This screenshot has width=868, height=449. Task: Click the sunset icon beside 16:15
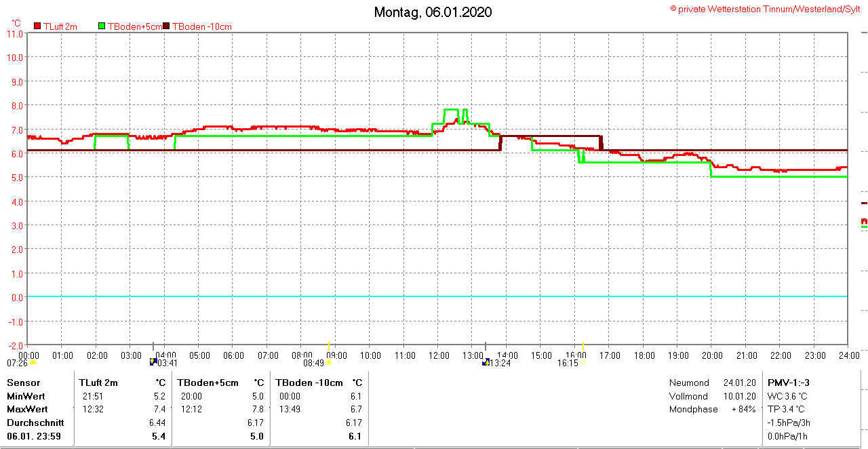583,363
